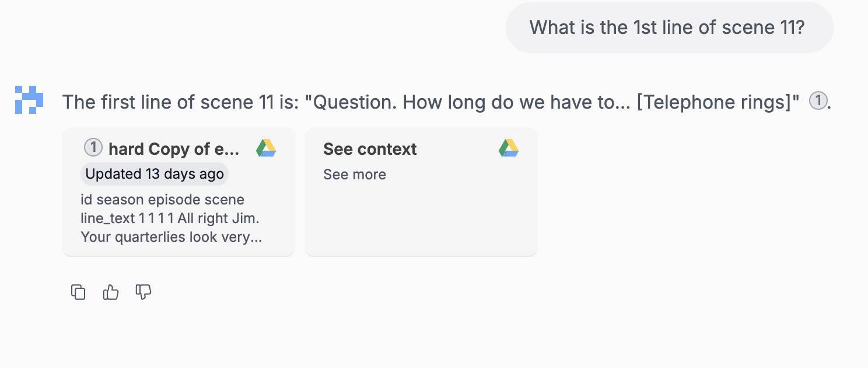868x368 pixels.
Task: Click the blue pixelated assistant avatar
Action: click(x=29, y=100)
